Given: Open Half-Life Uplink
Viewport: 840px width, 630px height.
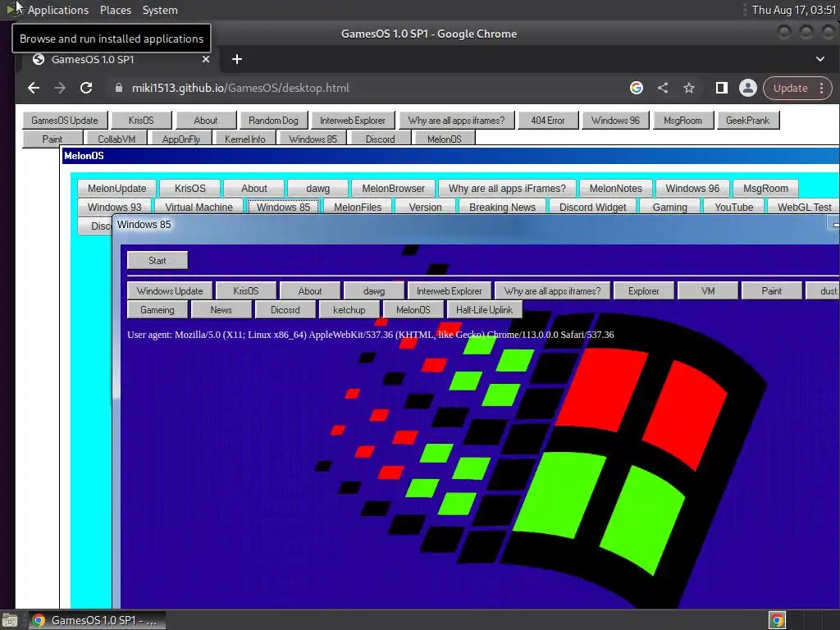Looking at the screenshot, I should 484,309.
